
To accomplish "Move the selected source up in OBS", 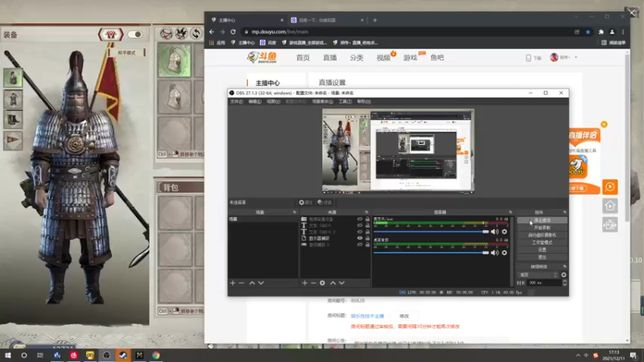I will pyautogui.click(x=333, y=283).
